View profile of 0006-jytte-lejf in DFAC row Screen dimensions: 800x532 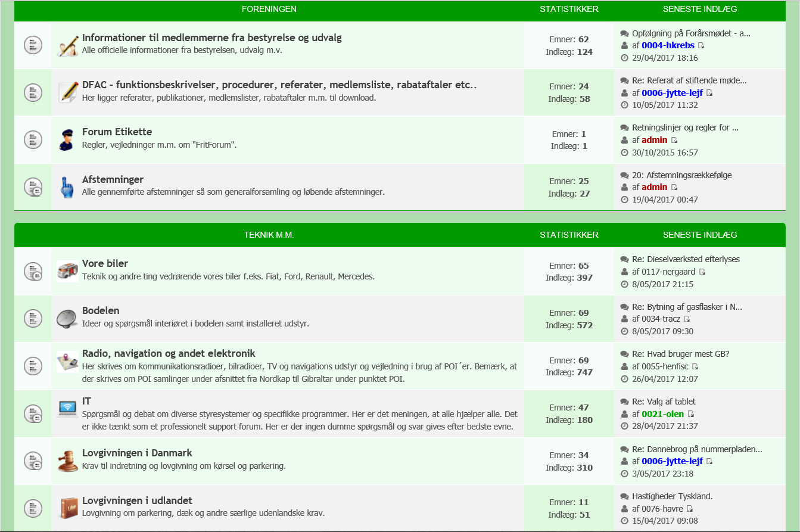pos(673,93)
